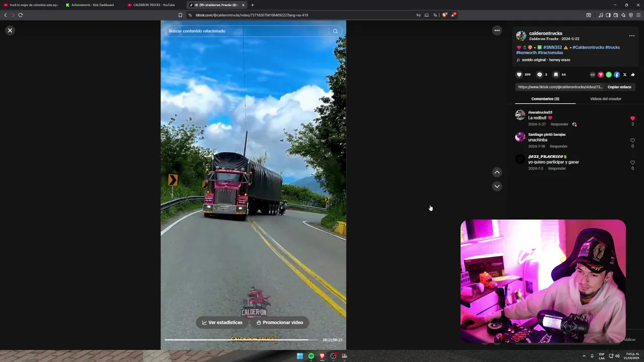Share video to Facebook
This screenshot has height=362, width=644.
[617, 75]
